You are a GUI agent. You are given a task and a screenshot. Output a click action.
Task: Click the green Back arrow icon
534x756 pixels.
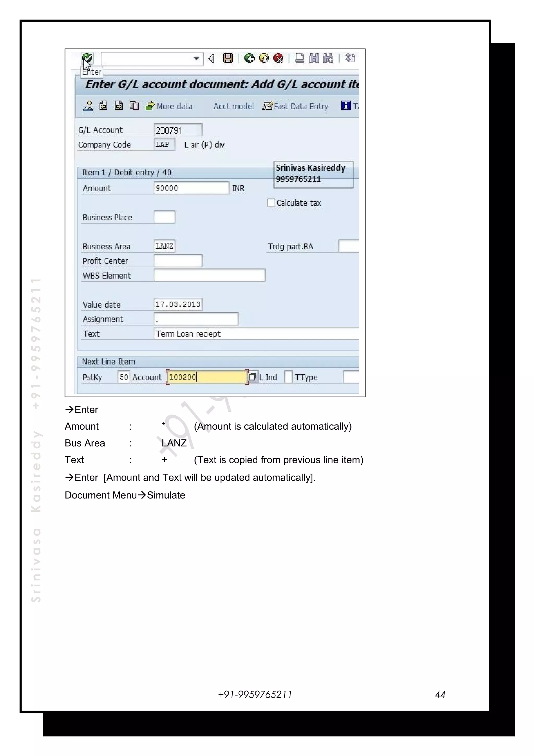[249, 58]
